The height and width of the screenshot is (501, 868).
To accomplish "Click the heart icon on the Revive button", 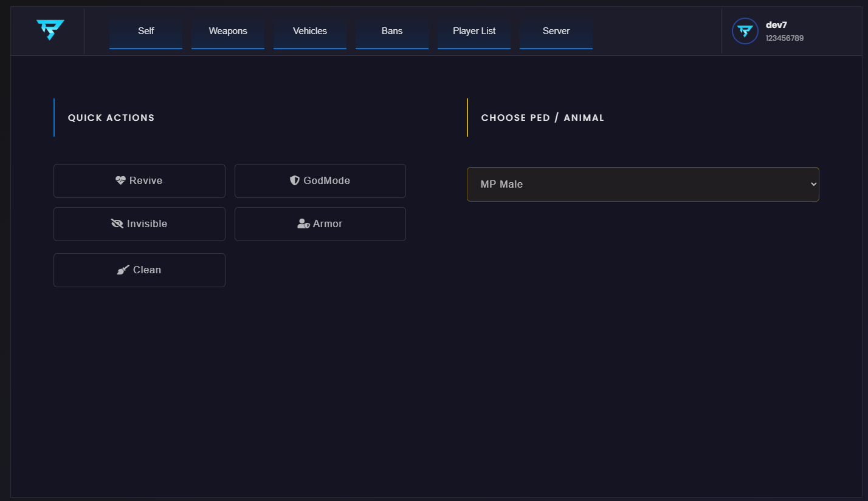I will (121, 180).
